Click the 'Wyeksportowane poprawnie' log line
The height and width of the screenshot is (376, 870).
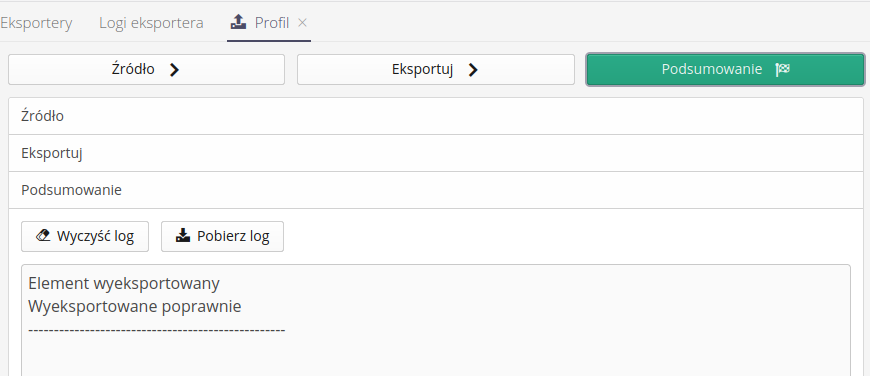point(135,306)
